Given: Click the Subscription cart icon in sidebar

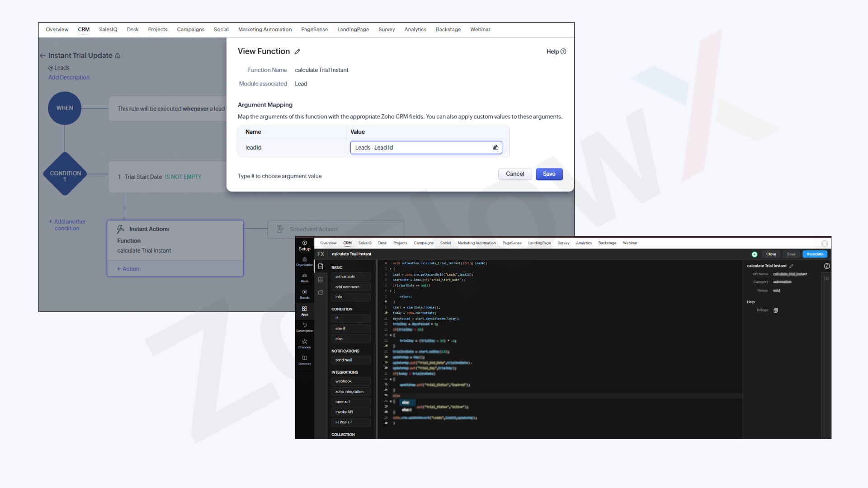Looking at the screenshot, I should (305, 327).
